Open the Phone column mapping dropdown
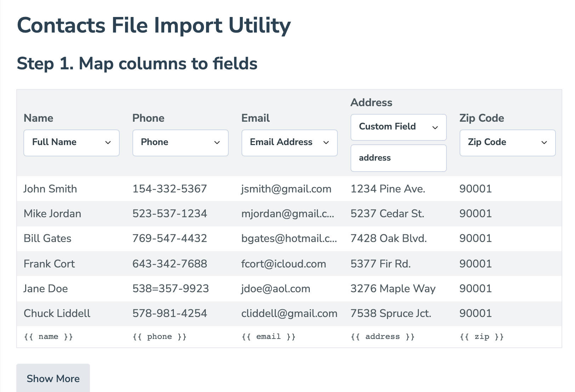 (180, 143)
